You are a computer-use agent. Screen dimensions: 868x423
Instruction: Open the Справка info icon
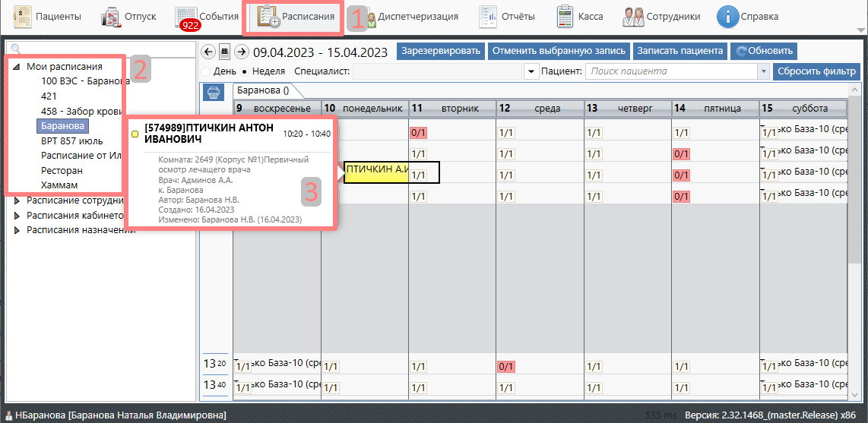click(x=728, y=16)
